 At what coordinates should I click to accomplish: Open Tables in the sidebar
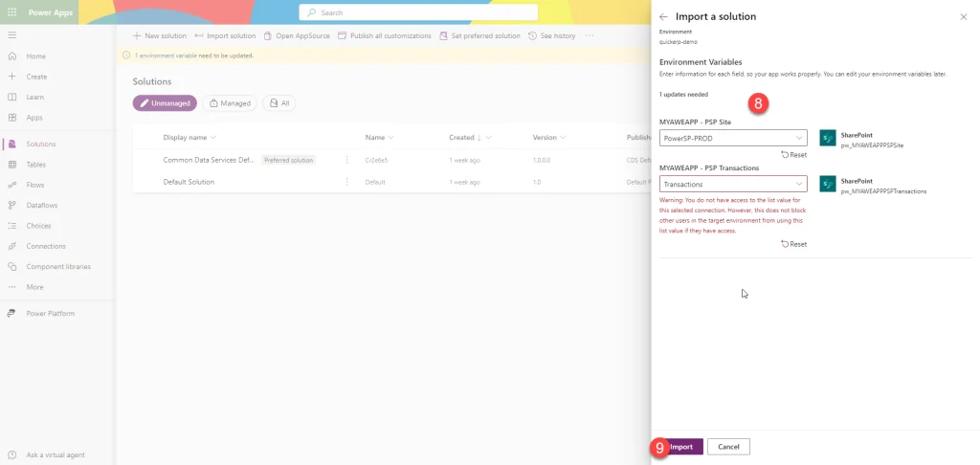click(x=35, y=165)
